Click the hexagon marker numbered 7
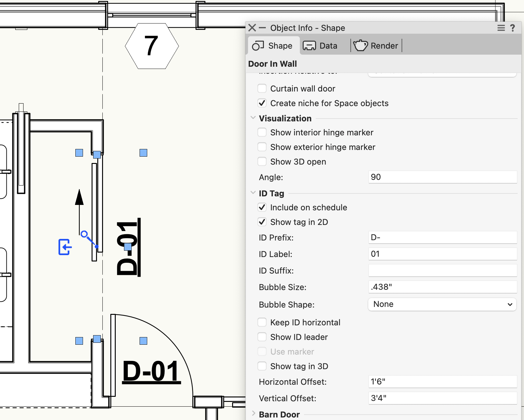The image size is (524, 420). click(152, 46)
